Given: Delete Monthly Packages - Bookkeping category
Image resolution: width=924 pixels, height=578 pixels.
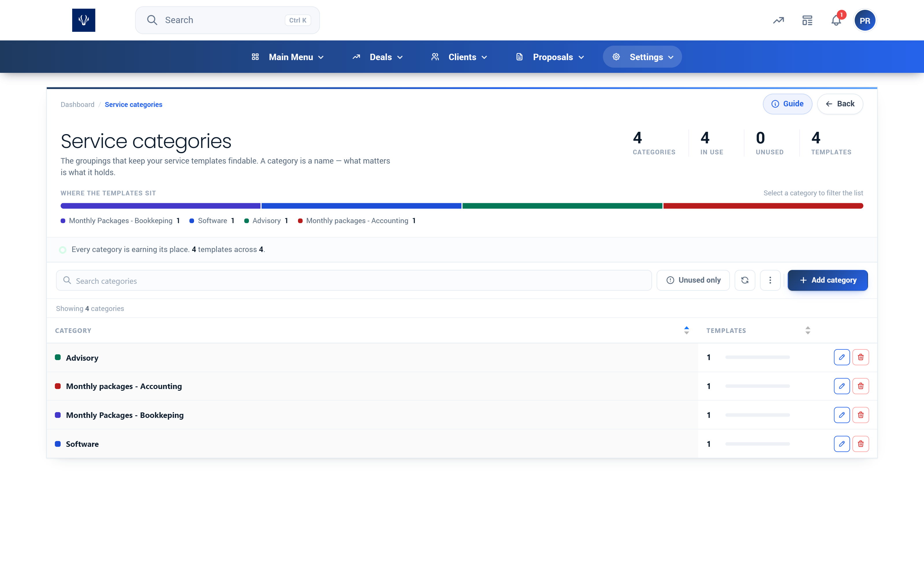Looking at the screenshot, I should [860, 415].
